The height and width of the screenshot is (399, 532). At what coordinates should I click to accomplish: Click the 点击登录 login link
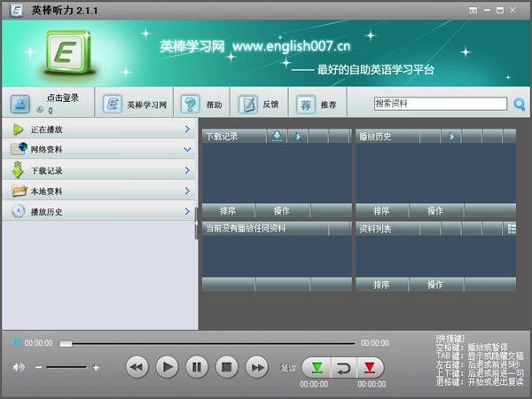[x=63, y=98]
